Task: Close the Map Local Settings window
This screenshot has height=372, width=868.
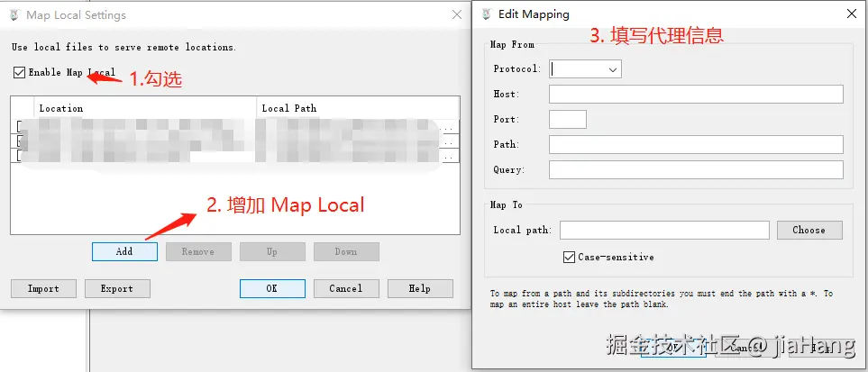Action: pos(457,15)
